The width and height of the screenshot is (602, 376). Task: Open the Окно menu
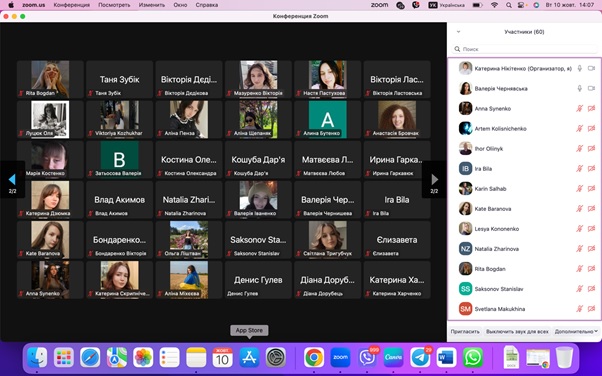tap(180, 5)
